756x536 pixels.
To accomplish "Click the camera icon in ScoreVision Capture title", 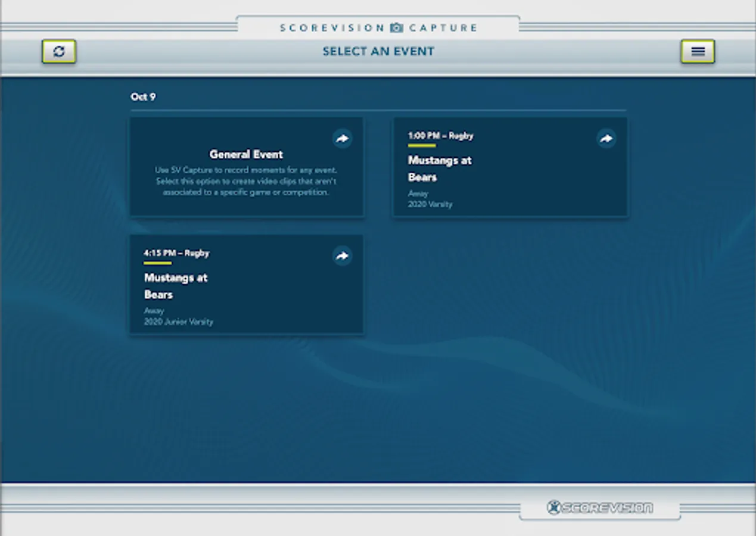I will [x=397, y=27].
